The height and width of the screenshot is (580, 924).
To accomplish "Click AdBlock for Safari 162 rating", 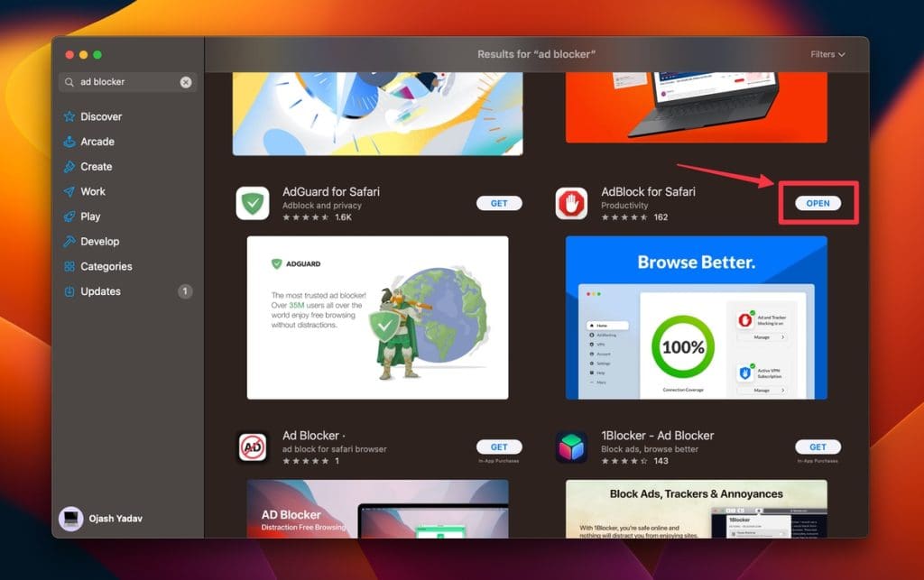I will click(634, 217).
